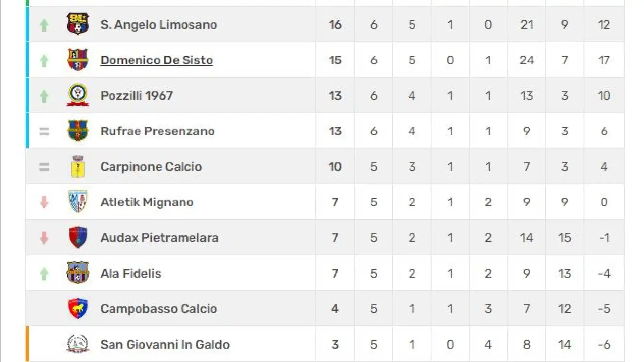The width and height of the screenshot is (644, 362).
Task: Click the equals sign beside Carpinone Calcio
Action: (44, 167)
